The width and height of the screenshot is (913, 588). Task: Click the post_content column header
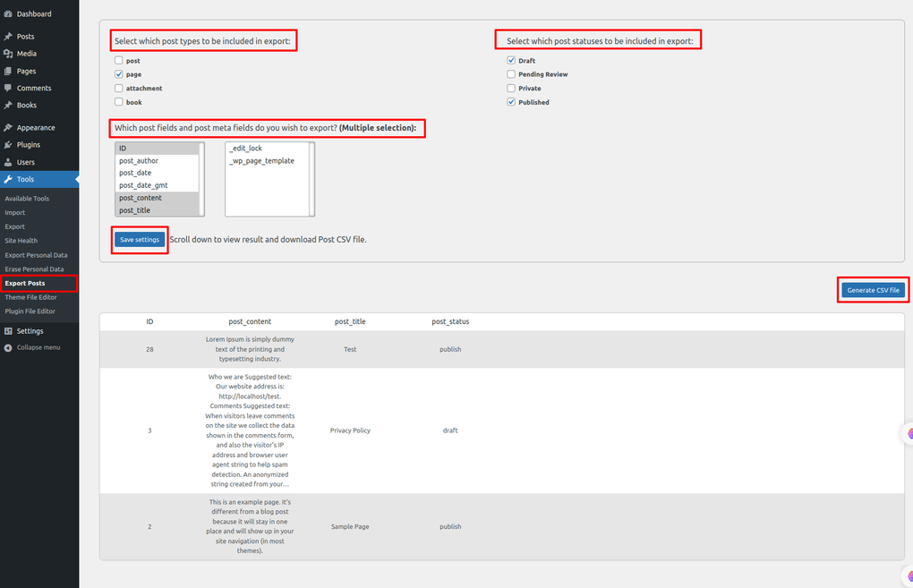[250, 321]
